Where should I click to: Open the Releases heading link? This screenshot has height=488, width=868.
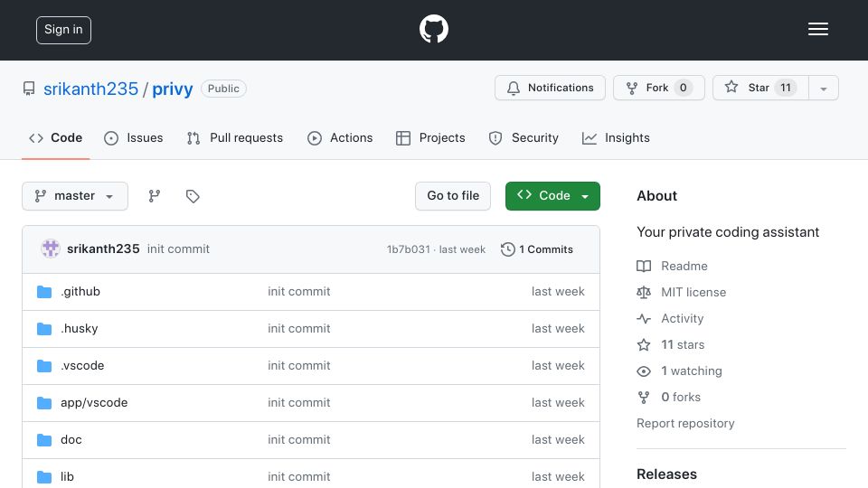[666, 474]
